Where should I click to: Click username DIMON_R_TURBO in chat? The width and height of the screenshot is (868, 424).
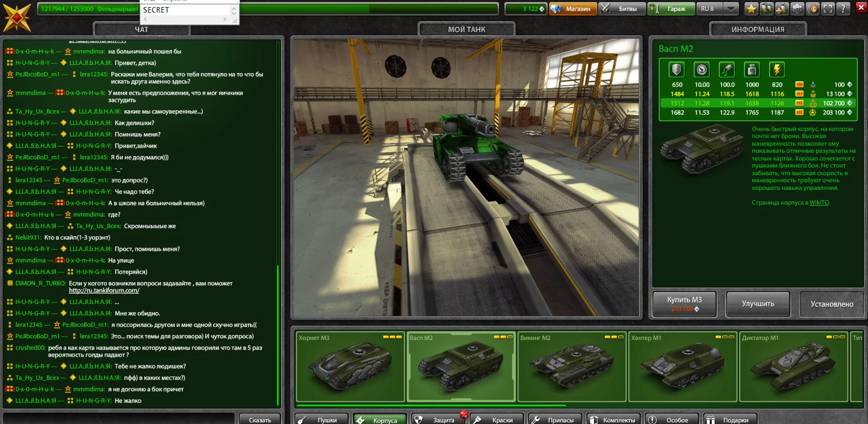(40, 283)
